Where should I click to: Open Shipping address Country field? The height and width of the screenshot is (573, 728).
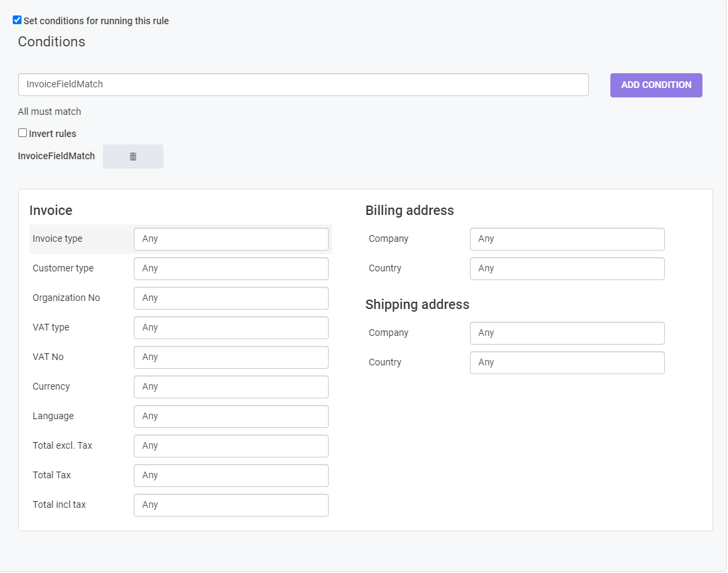pos(567,363)
